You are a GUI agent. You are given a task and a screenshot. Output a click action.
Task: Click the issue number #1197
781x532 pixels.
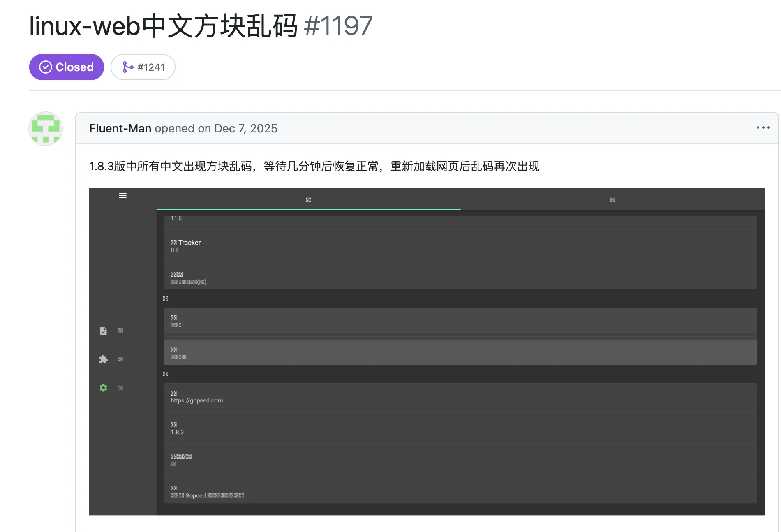(338, 26)
